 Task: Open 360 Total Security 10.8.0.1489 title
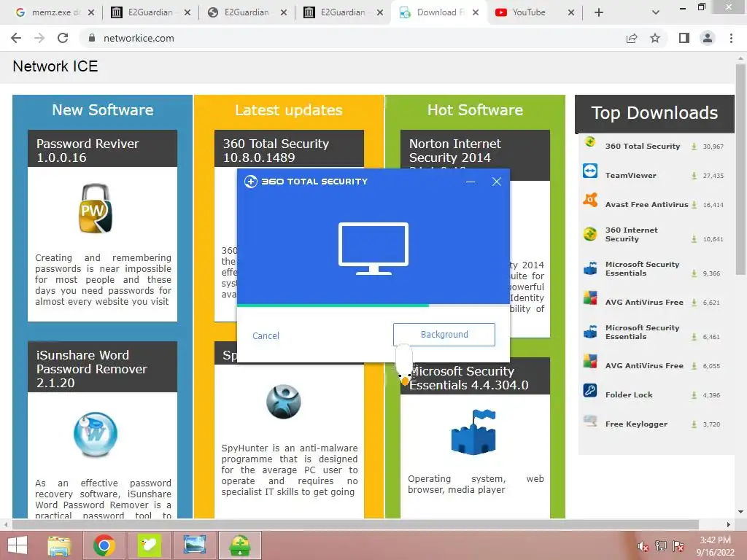click(x=276, y=150)
